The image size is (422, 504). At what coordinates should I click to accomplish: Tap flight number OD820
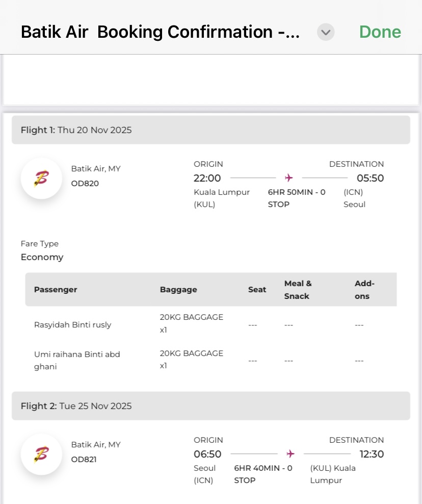pos(85,184)
